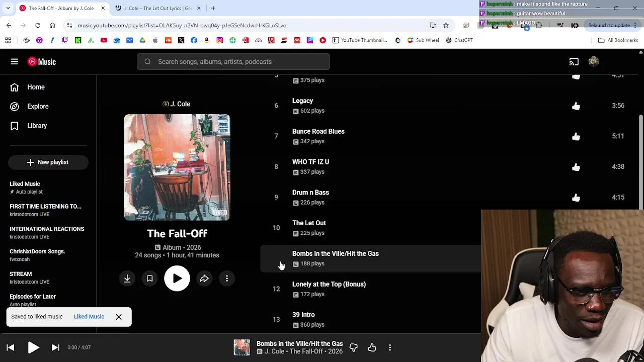The image size is (644, 362).
Task: Open YouTube Thumbnail bookmark
Action: tap(360, 40)
